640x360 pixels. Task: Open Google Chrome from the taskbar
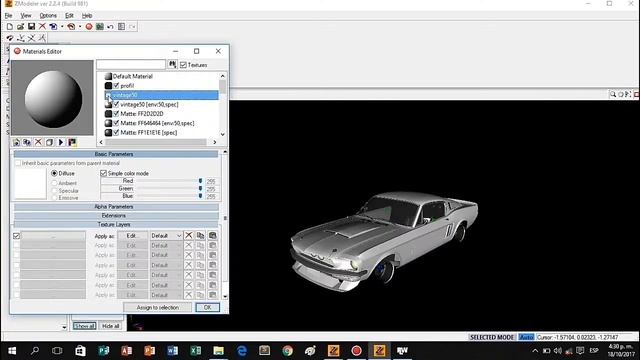287,351
